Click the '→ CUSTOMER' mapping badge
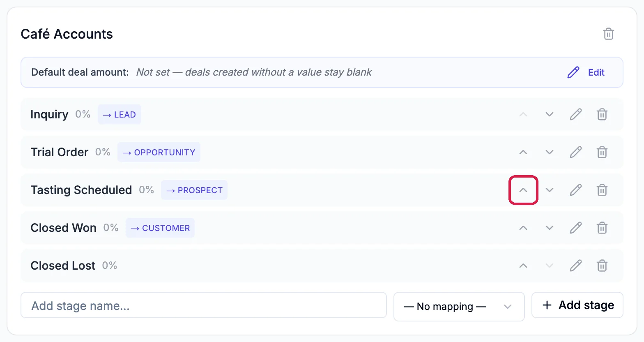This screenshot has height=342, width=644. point(160,228)
